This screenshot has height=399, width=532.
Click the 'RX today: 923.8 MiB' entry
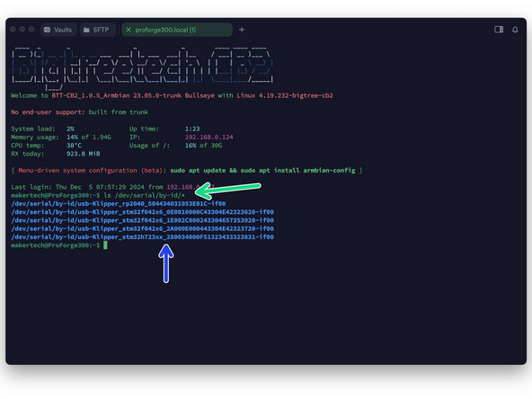point(56,154)
